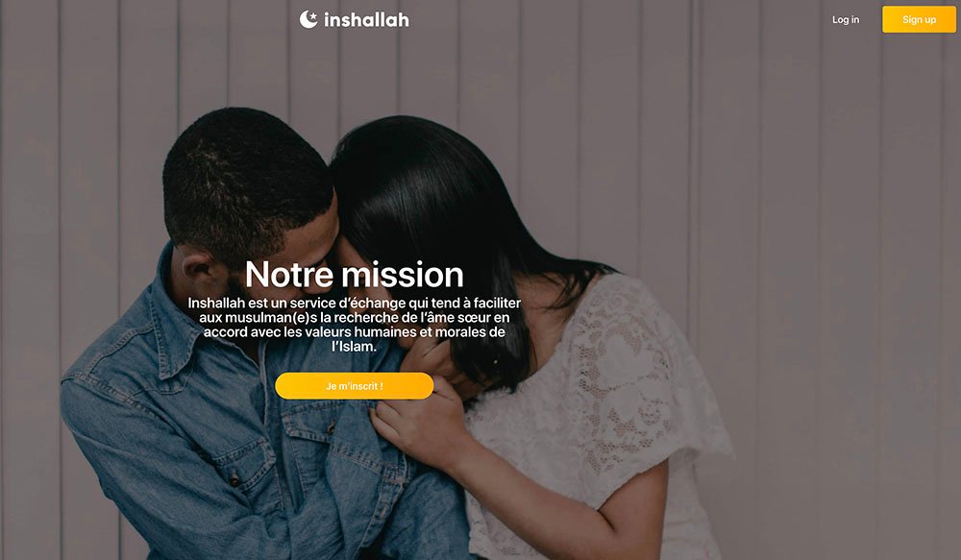Click the denim jacket chest pocket button
The height and width of the screenshot is (560, 961).
coord(234,478)
